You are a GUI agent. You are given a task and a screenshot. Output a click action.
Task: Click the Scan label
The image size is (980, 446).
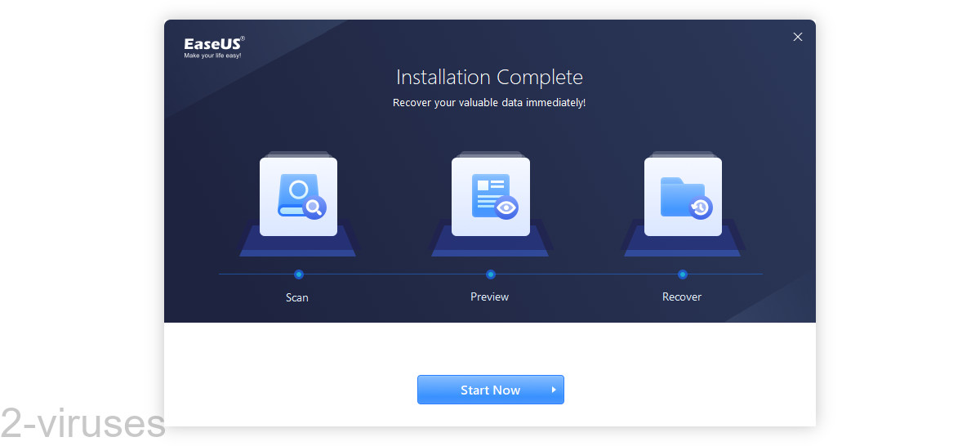click(297, 297)
